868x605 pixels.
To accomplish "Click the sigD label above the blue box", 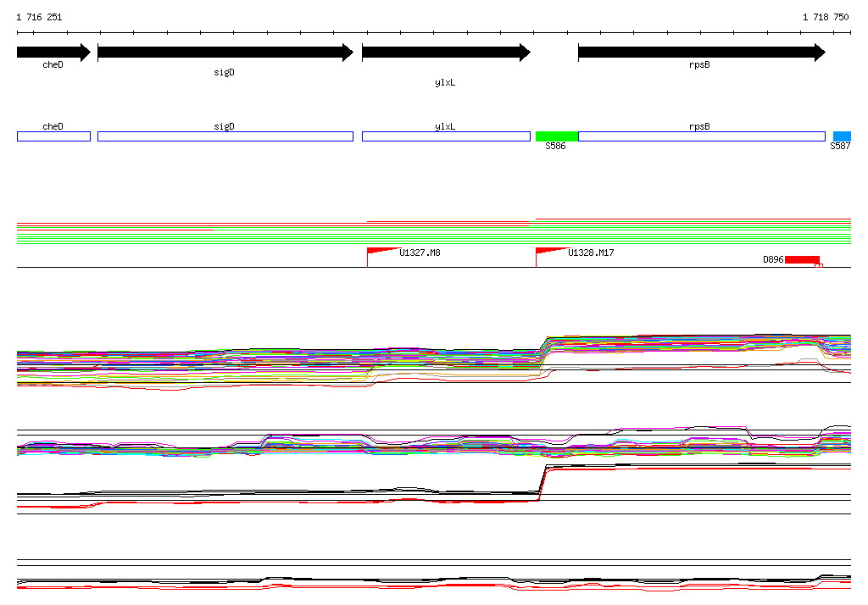I will pyautogui.click(x=224, y=127).
